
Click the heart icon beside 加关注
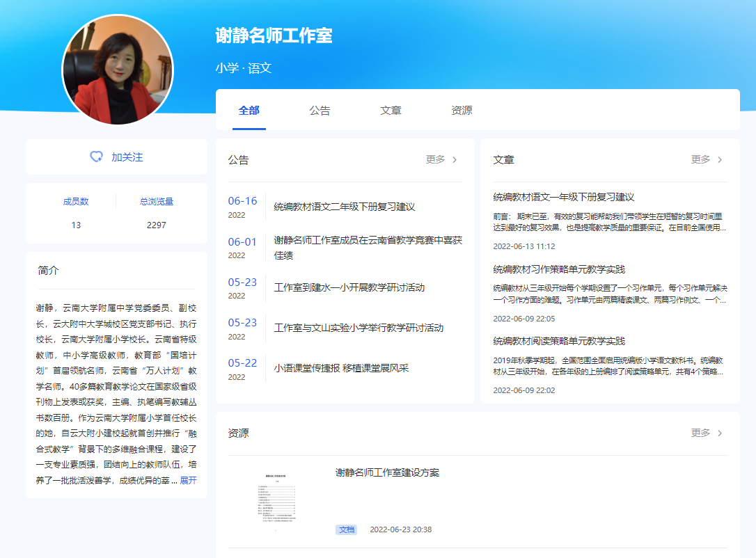point(97,157)
